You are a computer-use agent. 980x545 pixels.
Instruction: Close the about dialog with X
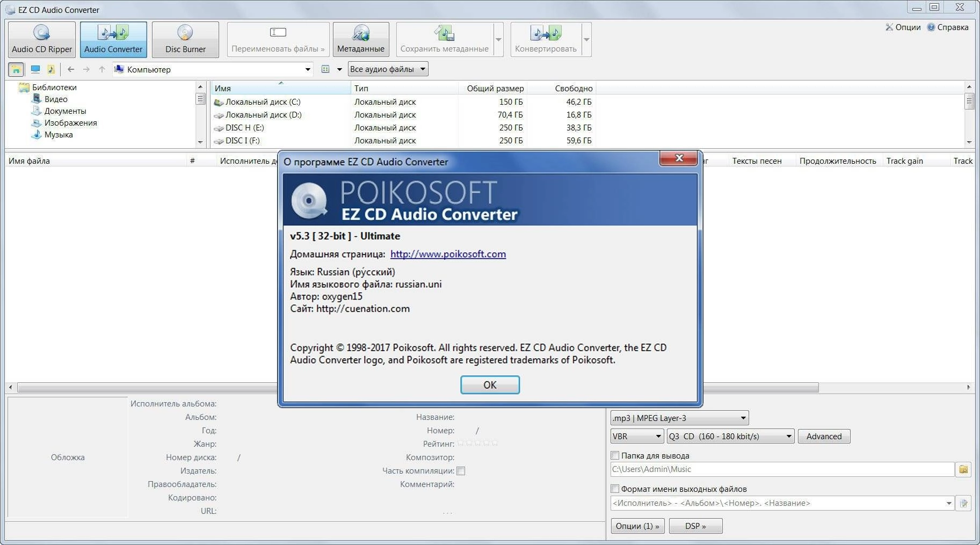[x=679, y=158]
